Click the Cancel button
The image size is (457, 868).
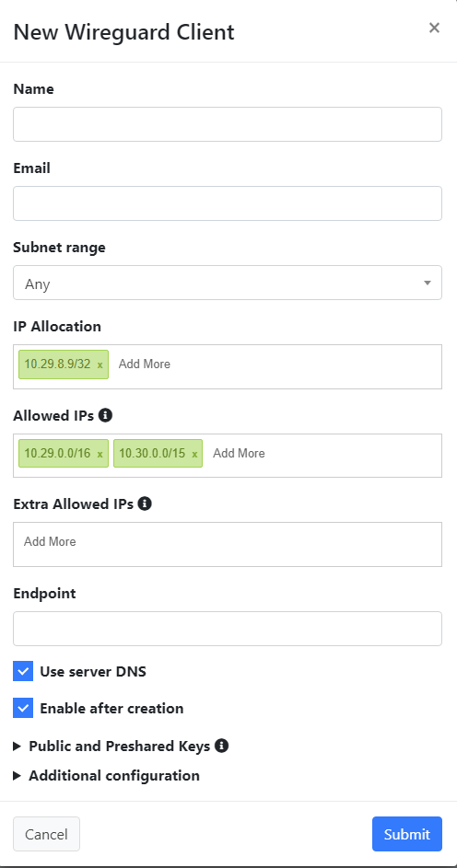pyautogui.click(x=47, y=834)
